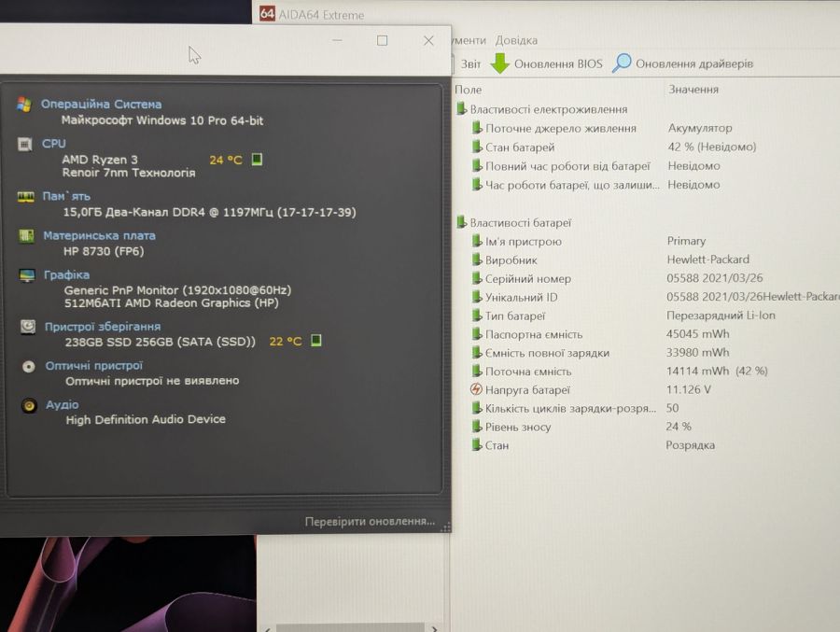This screenshot has width=840, height=632.
Task: Open the Материнська плата section link
Action: (x=99, y=235)
